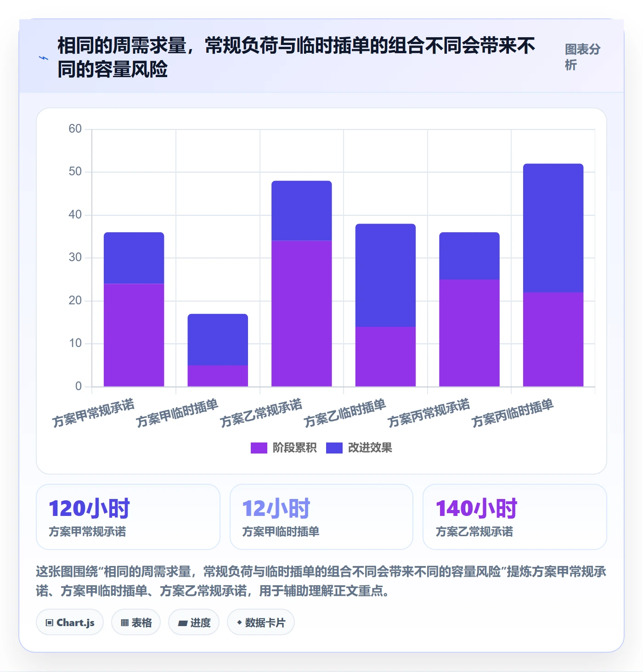The height and width of the screenshot is (672, 643).
Task: Click the 40 y-axis tick value
Action: click(75, 215)
